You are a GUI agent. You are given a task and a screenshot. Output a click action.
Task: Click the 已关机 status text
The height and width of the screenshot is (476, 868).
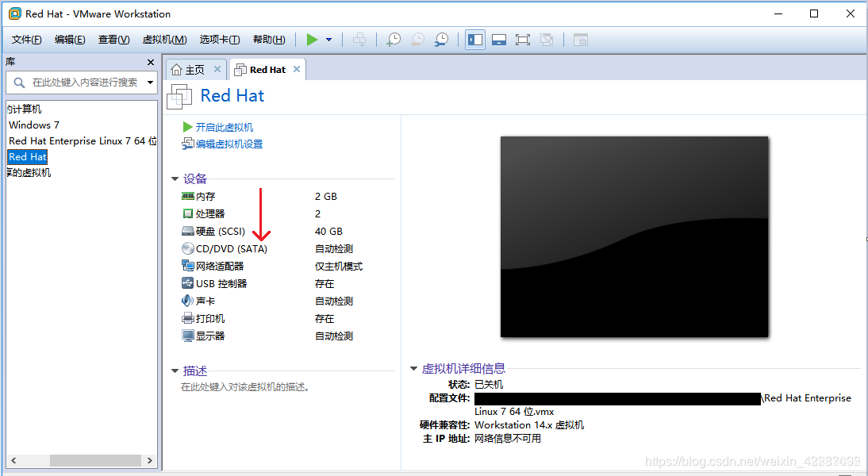point(489,384)
